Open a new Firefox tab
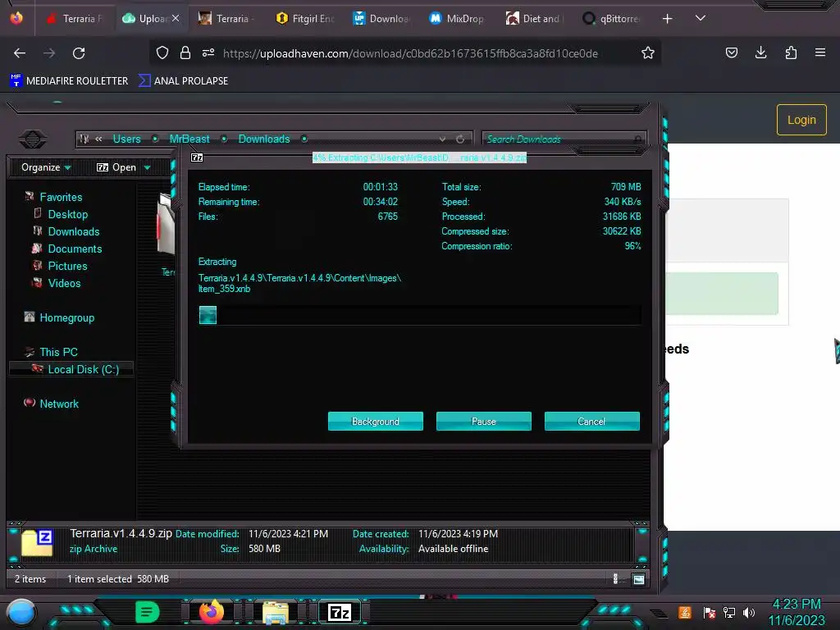Image resolution: width=840 pixels, height=630 pixels. [x=667, y=19]
